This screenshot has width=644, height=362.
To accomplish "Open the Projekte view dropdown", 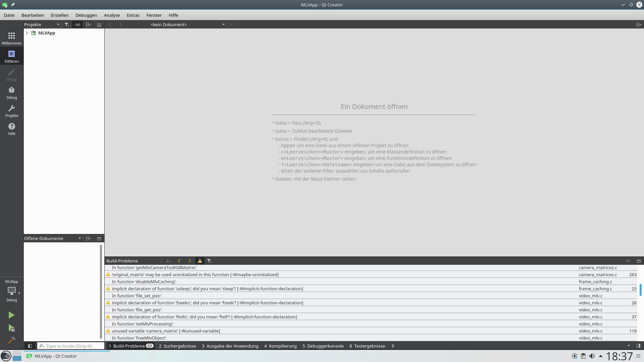I will [42, 24].
